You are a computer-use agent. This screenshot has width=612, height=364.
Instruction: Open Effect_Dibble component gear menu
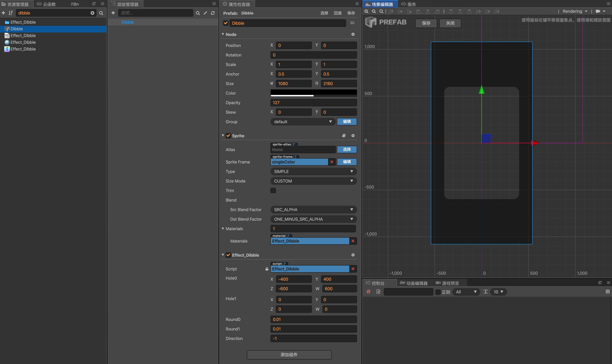353,255
